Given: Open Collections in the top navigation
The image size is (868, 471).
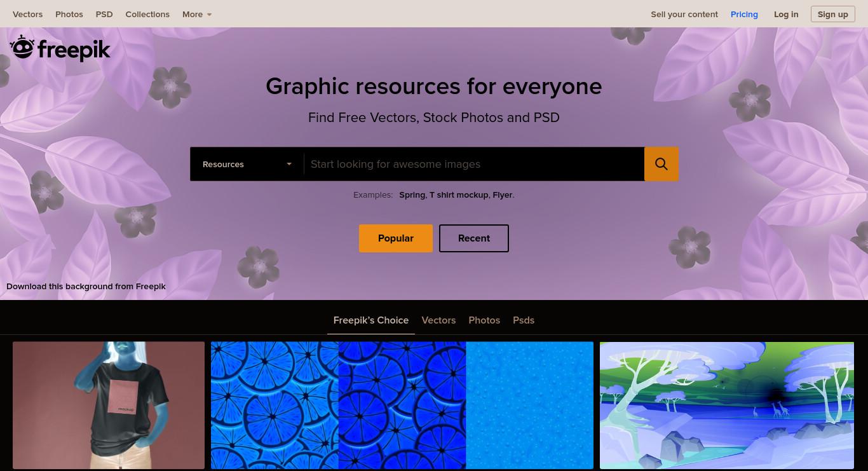Looking at the screenshot, I should 147,14.
